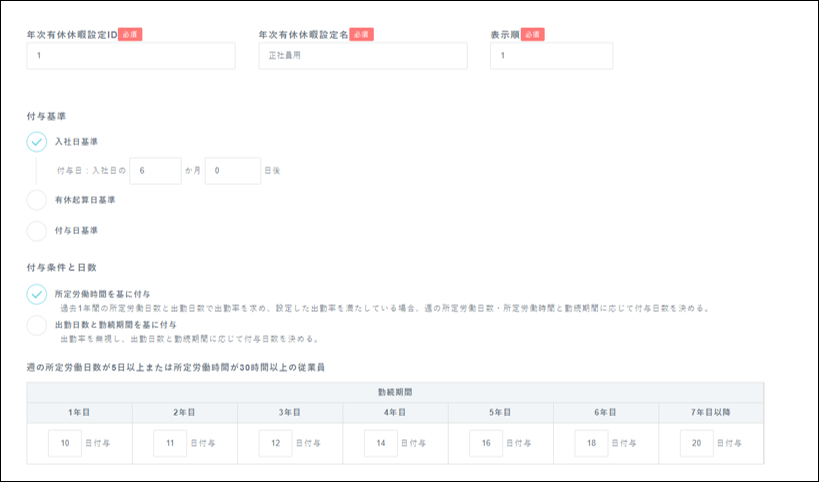The height and width of the screenshot is (482, 819).
Task: Select 所定労働時間を基に付与 radio button
Action: coord(37,294)
